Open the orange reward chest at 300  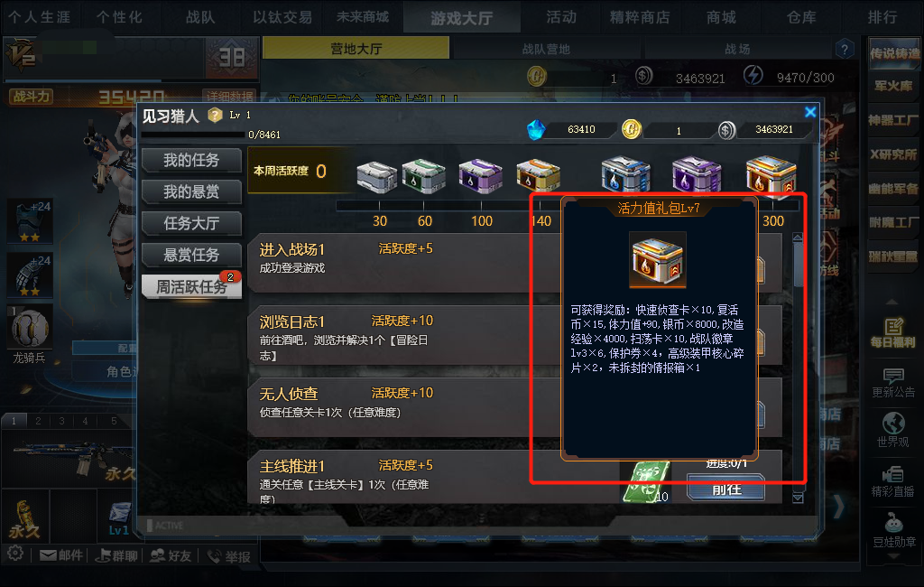pos(771,174)
